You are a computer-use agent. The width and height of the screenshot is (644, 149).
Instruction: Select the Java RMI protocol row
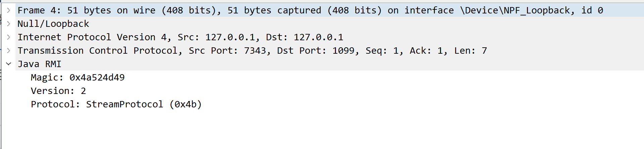[323, 64]
